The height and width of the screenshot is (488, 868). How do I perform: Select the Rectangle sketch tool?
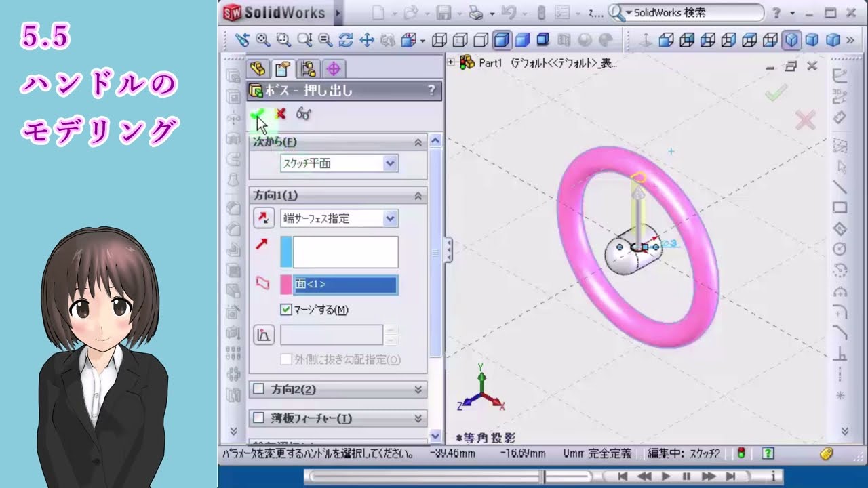tap(840, 207)
